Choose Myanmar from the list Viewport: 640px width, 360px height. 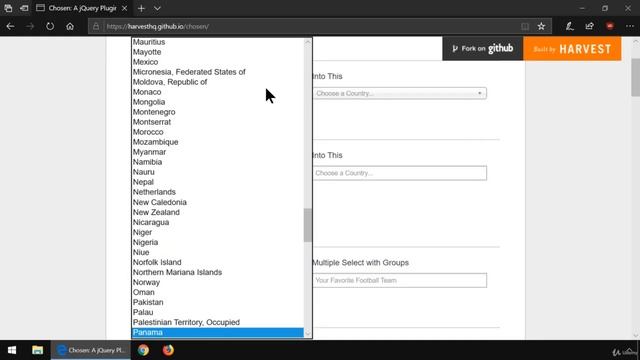point(218,152)
